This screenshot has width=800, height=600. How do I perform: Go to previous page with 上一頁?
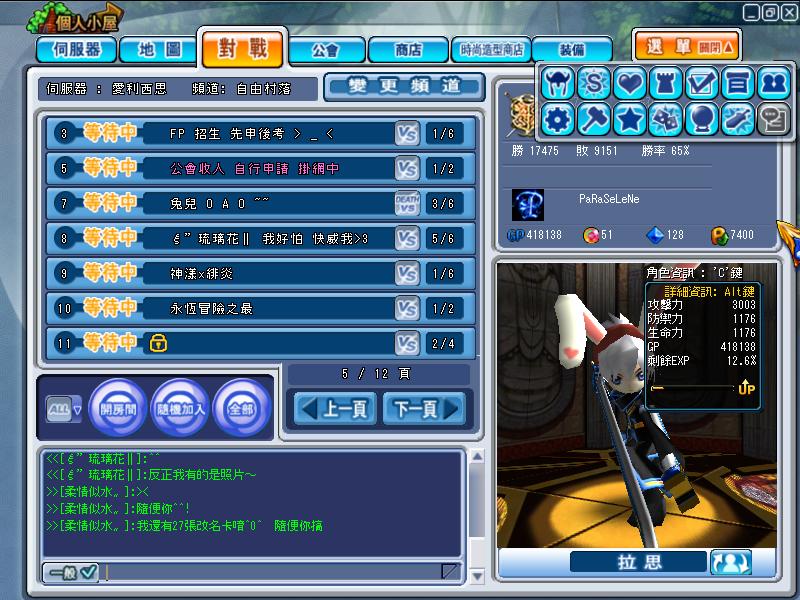pyautogui.click(x=335, y=409)
